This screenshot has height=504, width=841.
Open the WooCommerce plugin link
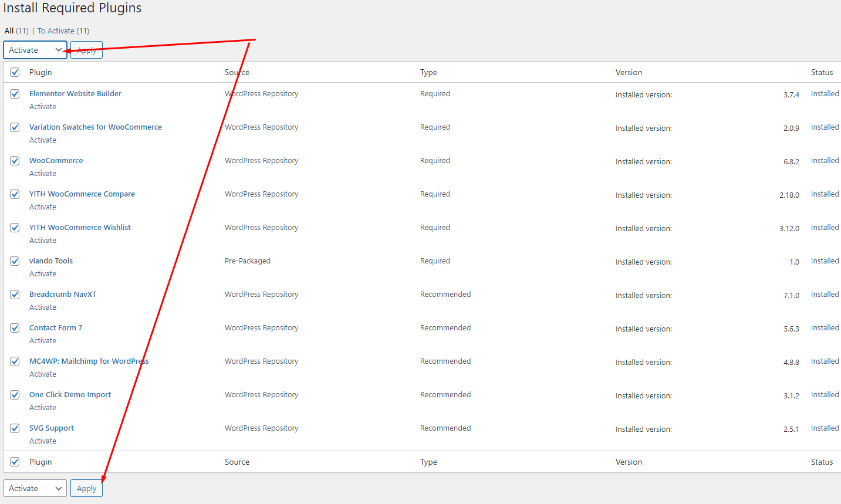click(56, 160)
